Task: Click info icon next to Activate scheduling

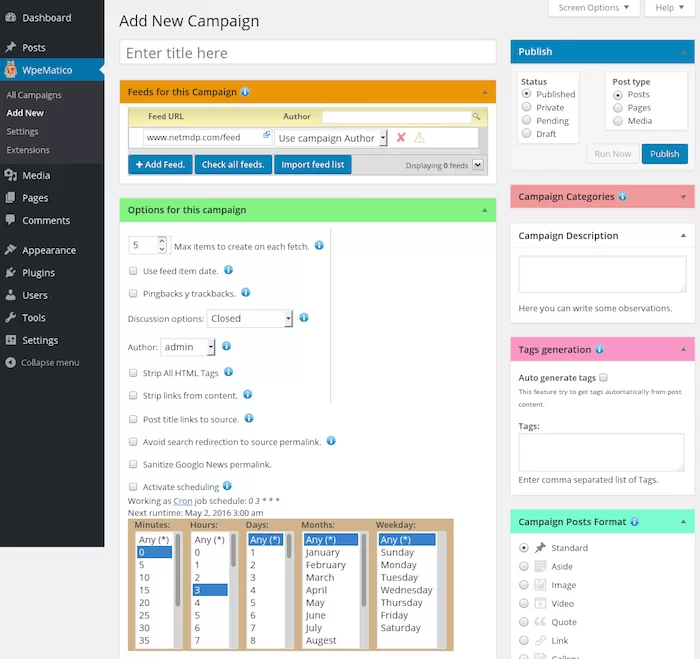Action: 228,486
